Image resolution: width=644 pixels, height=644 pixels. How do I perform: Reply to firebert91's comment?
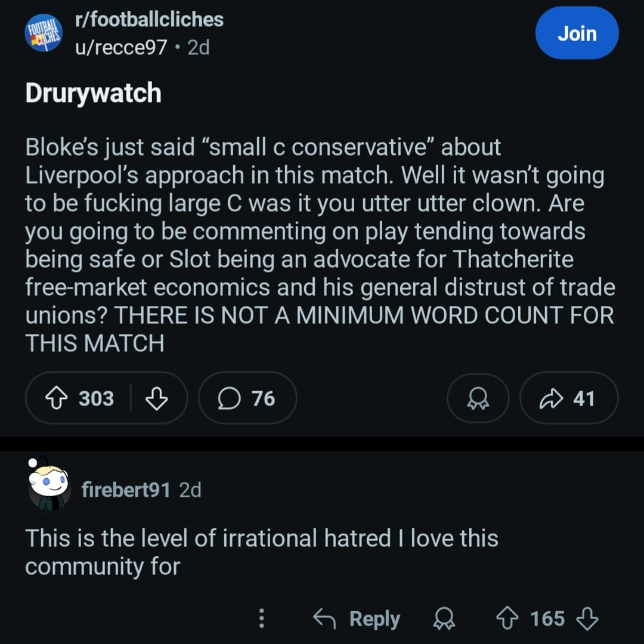(x=357, y=619)
